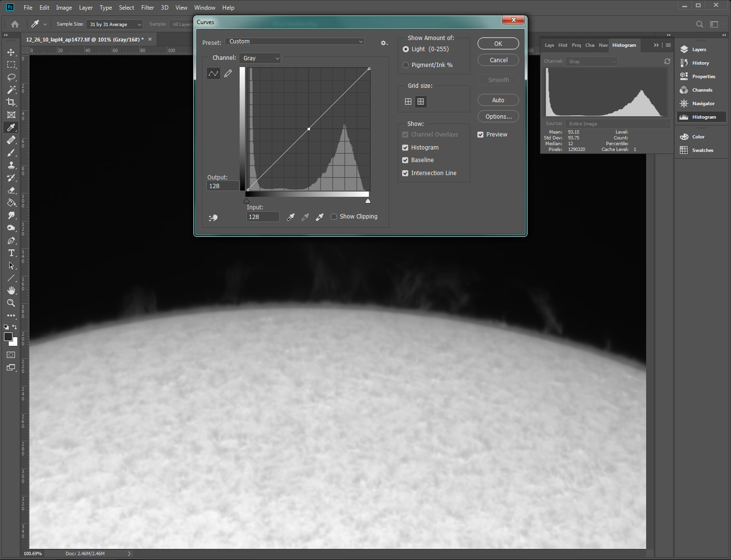Choose the pencil draw-curve icon
This screenshot has height=560, width=731.
pyautogui.click(x=228, y=73)
